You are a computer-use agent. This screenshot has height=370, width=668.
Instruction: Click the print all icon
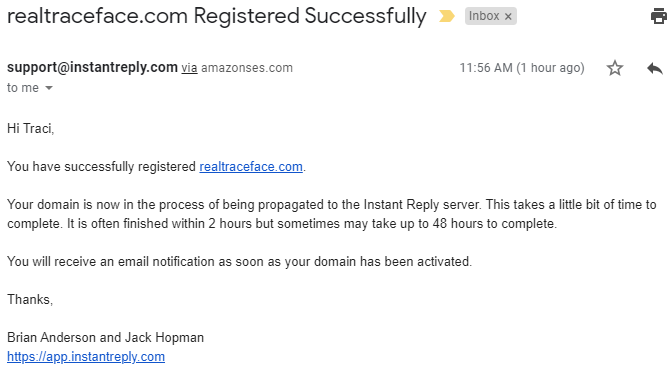coord(659,16)
